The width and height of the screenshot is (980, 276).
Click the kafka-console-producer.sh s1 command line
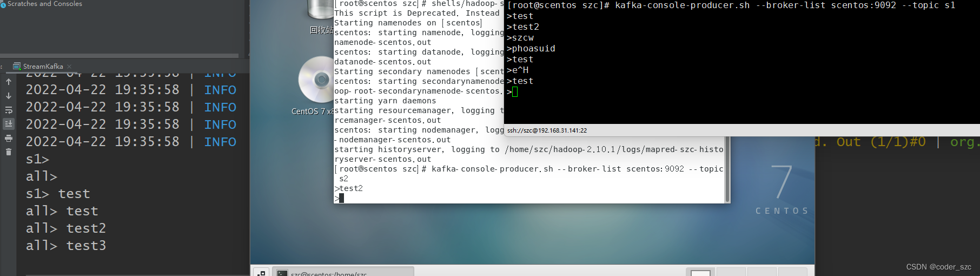(x=731, y=5)
